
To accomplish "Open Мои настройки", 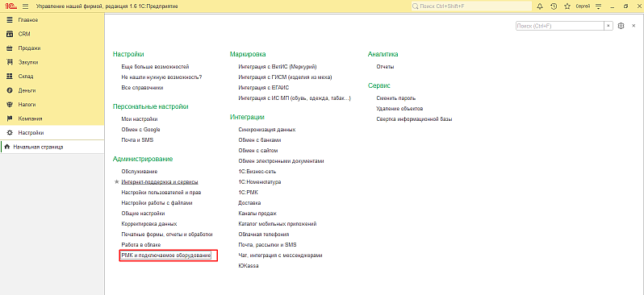I will [x=140, y=119].
